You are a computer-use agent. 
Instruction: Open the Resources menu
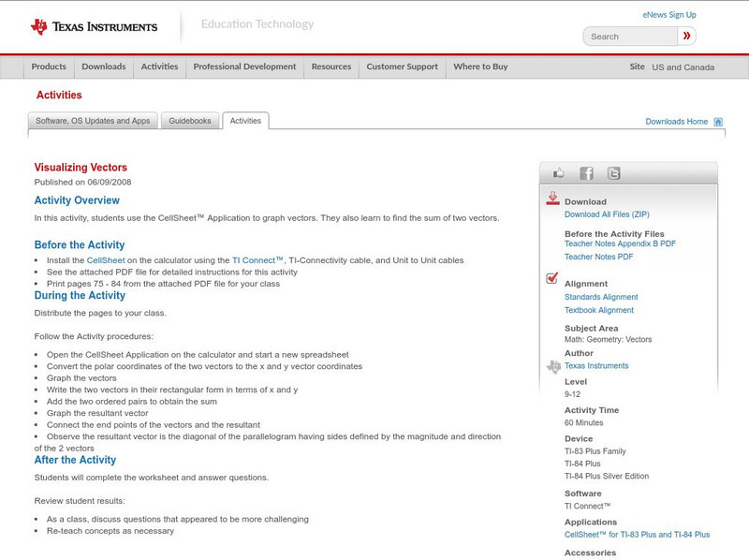point(331,66)
